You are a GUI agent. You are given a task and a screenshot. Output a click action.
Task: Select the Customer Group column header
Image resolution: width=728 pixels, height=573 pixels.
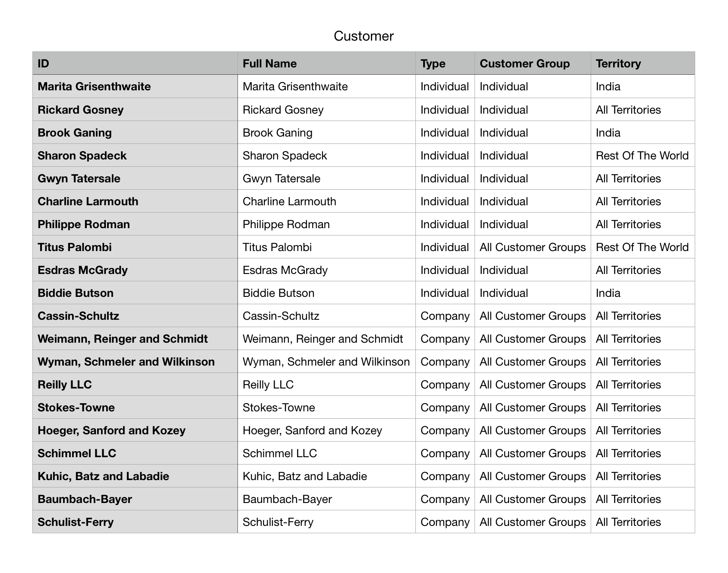click(533, 64)
